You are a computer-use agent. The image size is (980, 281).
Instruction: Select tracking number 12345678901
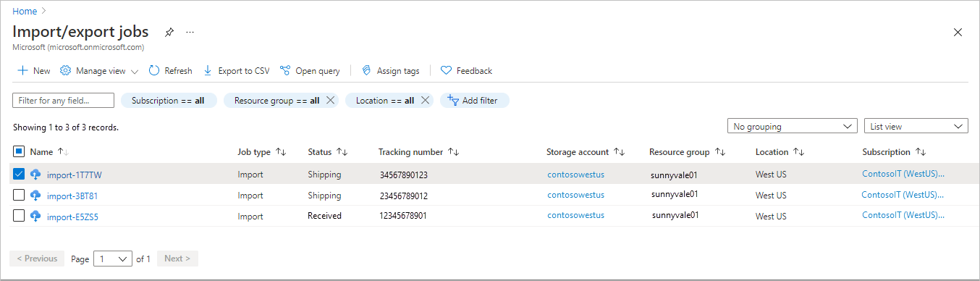(x=404, y=216)
